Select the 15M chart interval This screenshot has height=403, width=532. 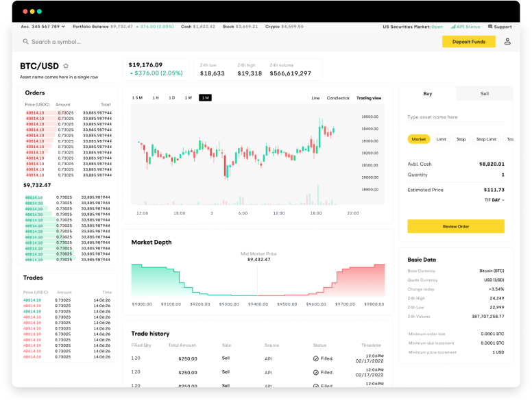137,98
